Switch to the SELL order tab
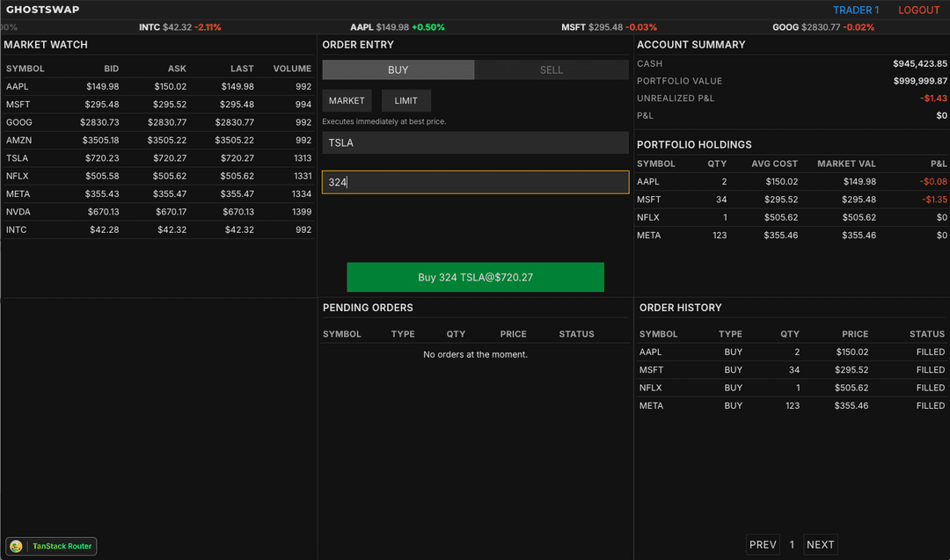Viewport: 950px width, 560px height. [x=552, y=69]
